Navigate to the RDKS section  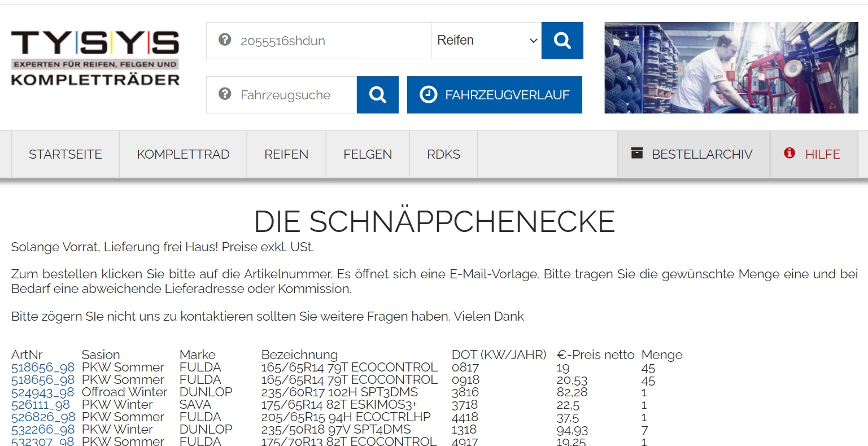(443, 155)
